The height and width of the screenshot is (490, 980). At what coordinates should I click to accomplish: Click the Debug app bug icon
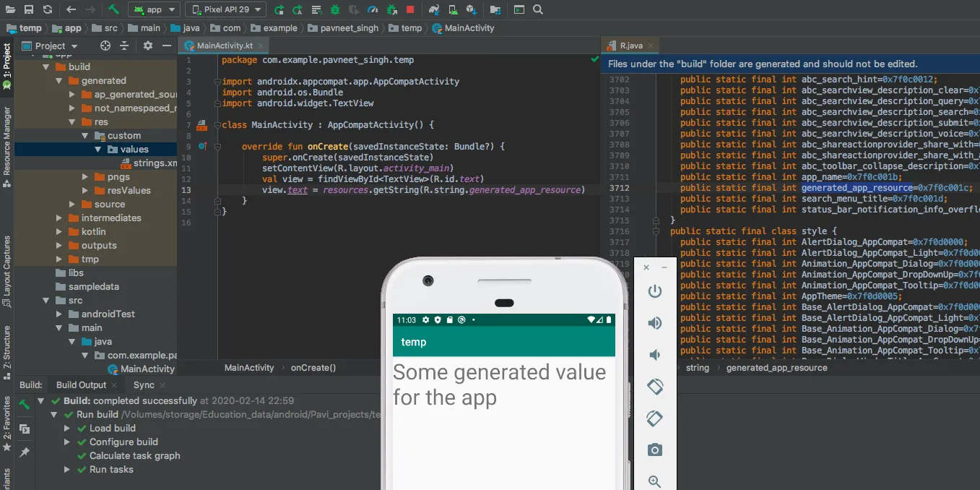click(335, 9)
